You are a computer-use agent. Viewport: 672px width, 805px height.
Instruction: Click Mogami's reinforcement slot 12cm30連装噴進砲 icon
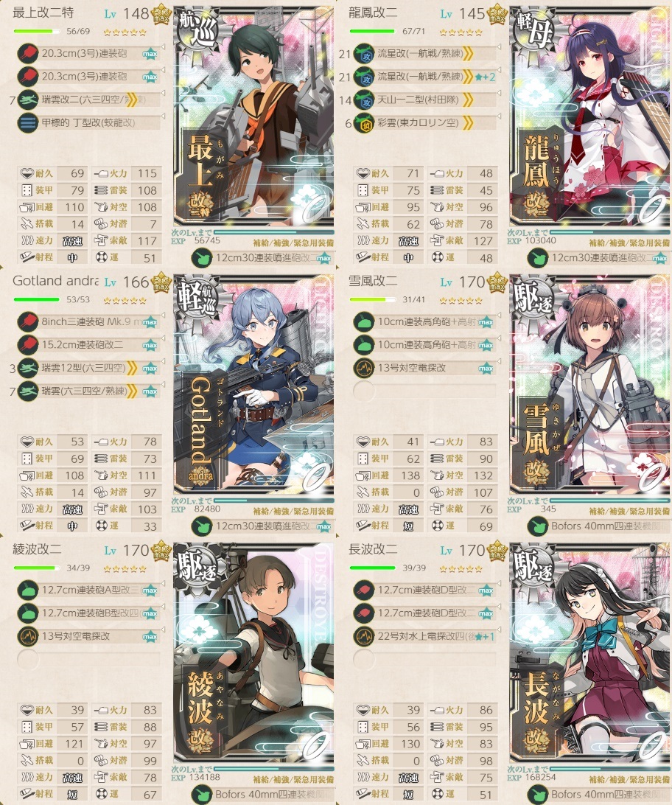(x=202, y=258)
